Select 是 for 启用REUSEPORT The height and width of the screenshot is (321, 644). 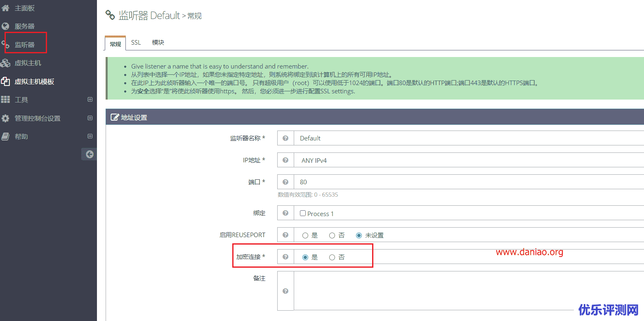pyautogui.click(x=305, y=235)
